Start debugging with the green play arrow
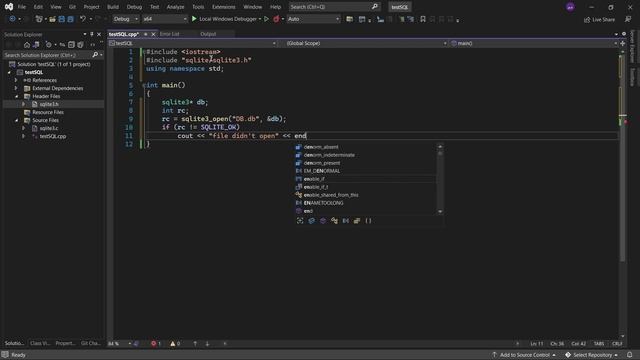This screenshot has height=360, width=640. pos(194,19)
